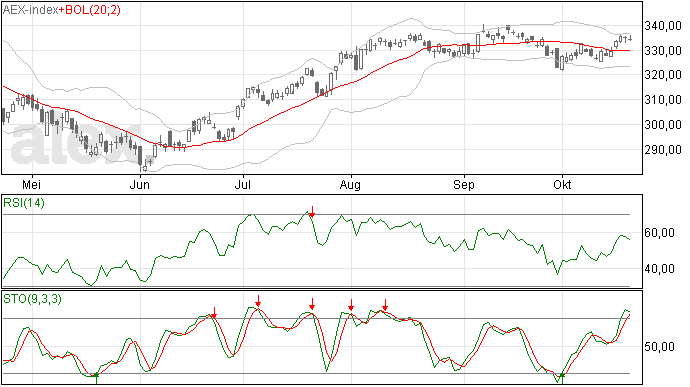This screenshot has width=690, height=387.
Task: Click the Jun month label on time axis
Action: (139, 184)
